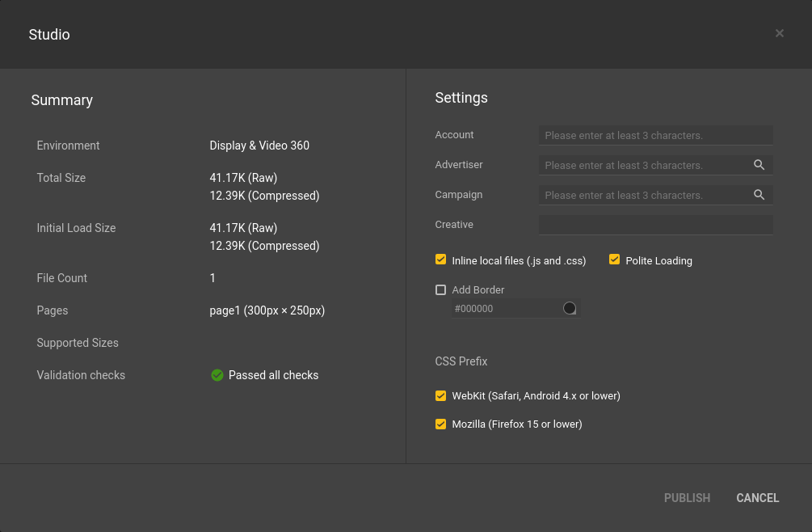Viewport: 812px width, 532px height.
Task: Click the green Passed all checks icon
Action: pyautogui.click(x=217, y=375)
